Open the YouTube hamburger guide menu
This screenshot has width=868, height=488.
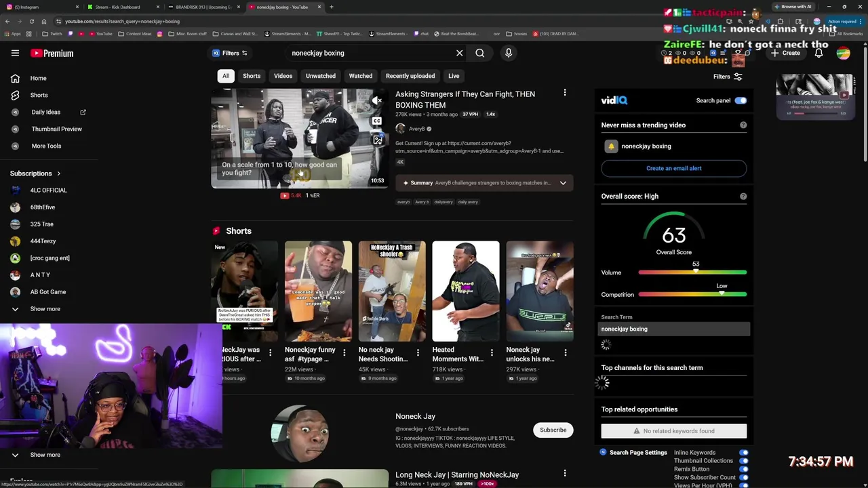pos(15,53)
